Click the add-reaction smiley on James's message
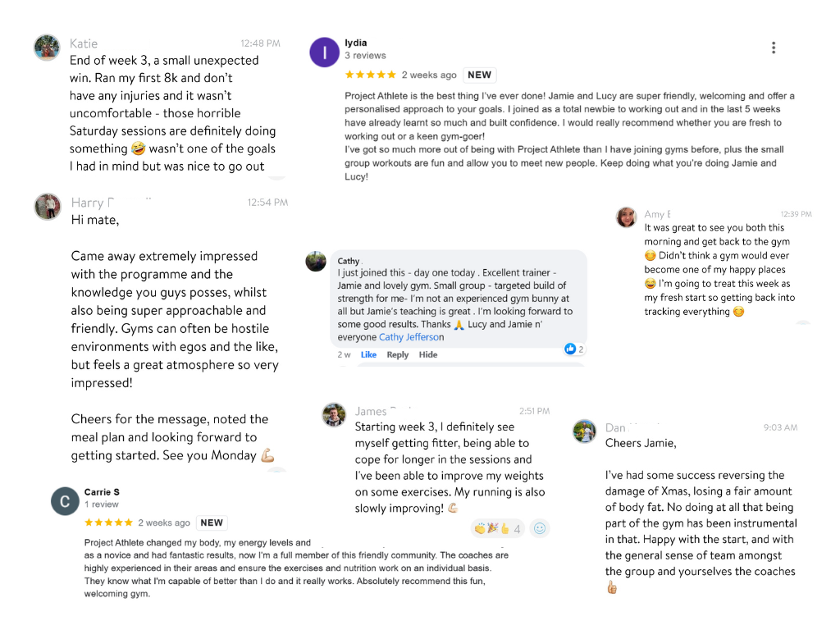 click(x=539, y=528)
